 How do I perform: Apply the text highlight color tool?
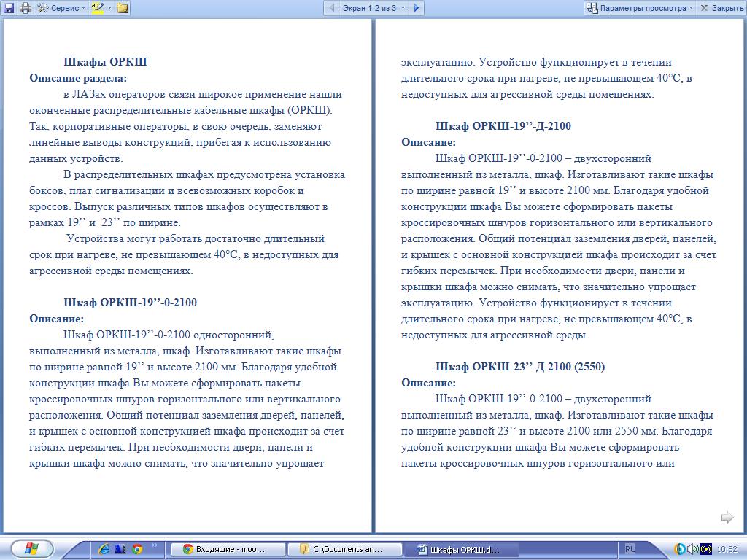click(98, 7)
